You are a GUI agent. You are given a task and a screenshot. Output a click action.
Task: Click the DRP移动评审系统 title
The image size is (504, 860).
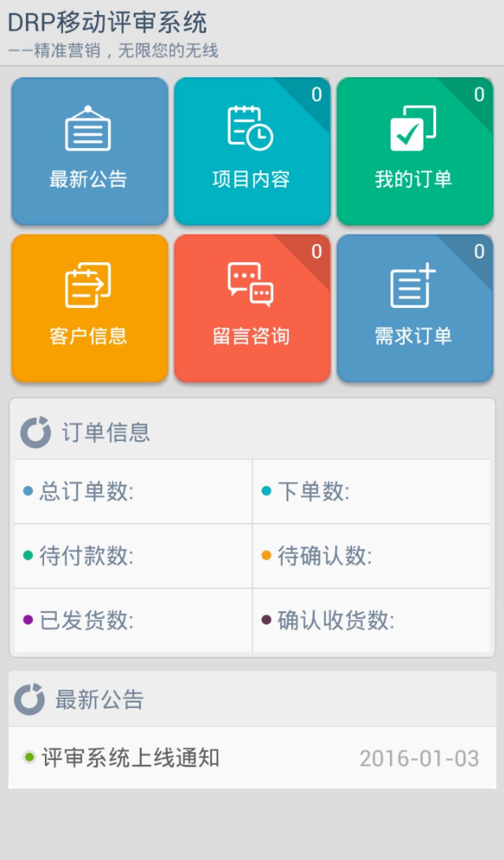[x=107, y=22]
